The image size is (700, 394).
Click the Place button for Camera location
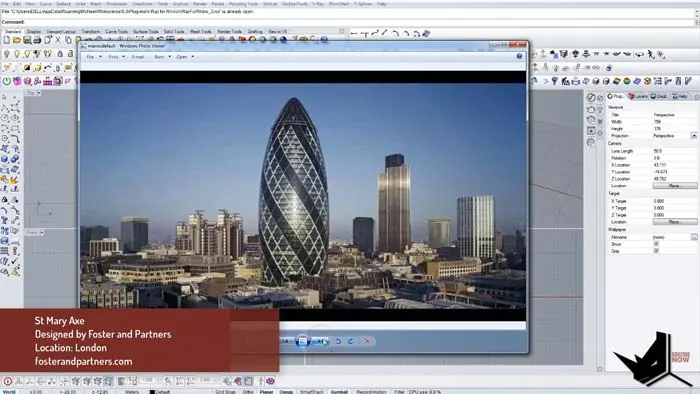675,186
